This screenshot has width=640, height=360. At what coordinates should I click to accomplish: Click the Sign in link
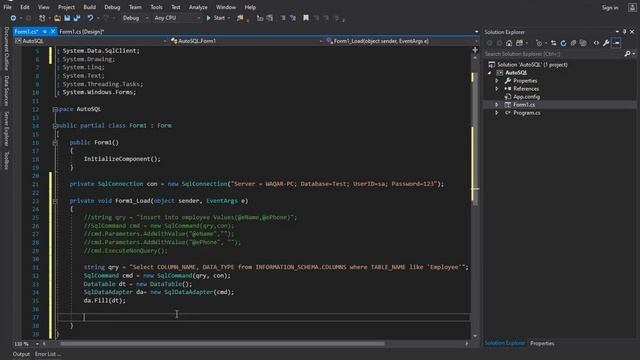610,7
